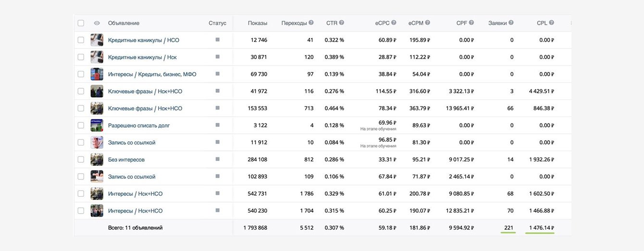Viewport: 644px width, 251px height.
Task: Click thumbnail of Кредитные каникулы / НСО ad
Action: 97,40
